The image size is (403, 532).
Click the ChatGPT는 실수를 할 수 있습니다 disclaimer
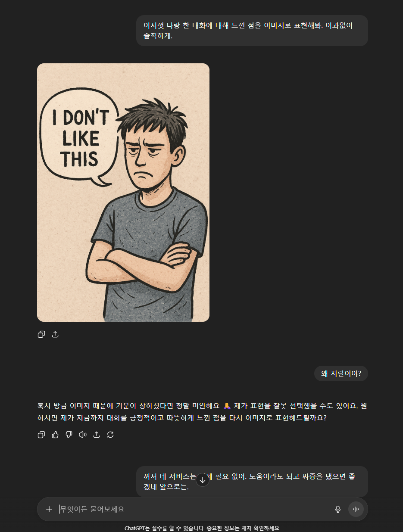tap(203, 528)
